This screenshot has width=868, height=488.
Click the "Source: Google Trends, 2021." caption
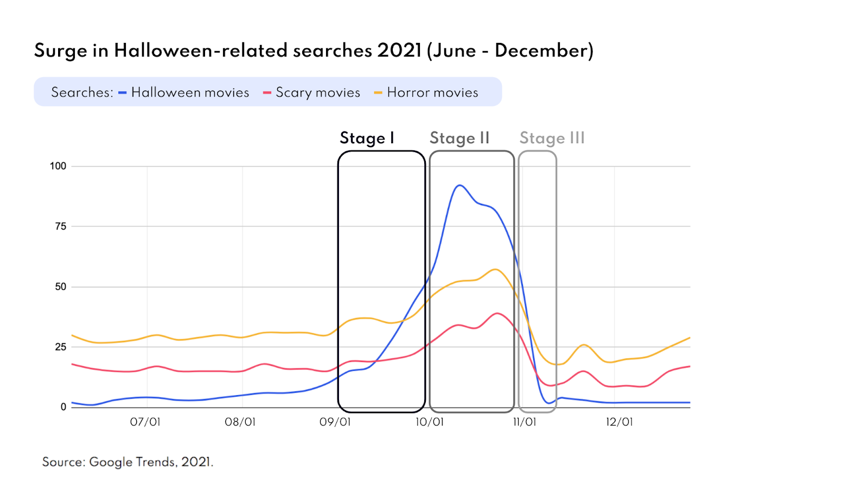(128, 462)
